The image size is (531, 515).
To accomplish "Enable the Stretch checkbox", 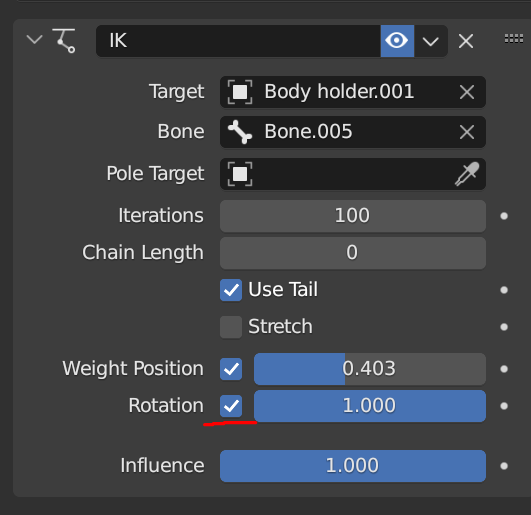I will pyautogui.click(x=231, y=327).
